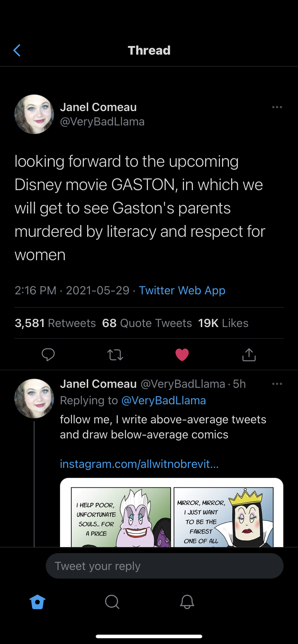This screenshot has height=644, width=298.
Task: Toggle the red heart like button
Action: tap(182, 355)
